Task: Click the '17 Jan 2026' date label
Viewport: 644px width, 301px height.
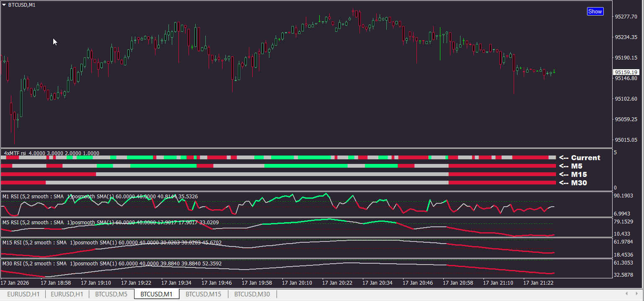Action: pyautogui.click(x=15, y=283)
